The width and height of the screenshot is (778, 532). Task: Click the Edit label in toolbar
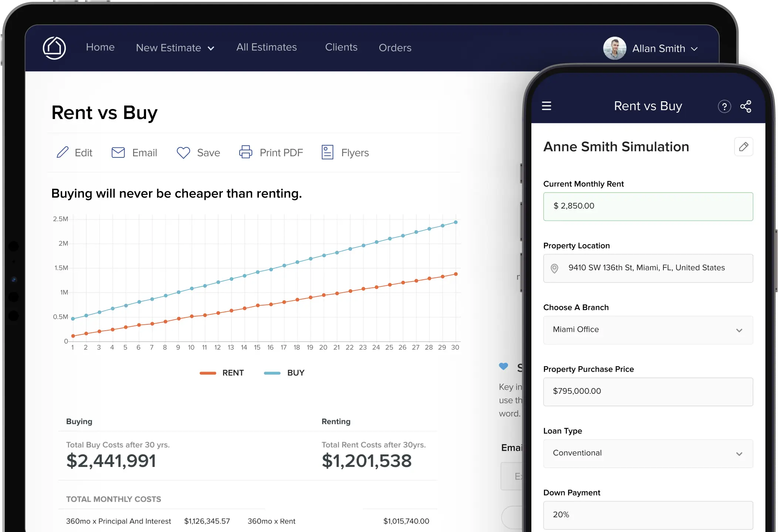84,153
